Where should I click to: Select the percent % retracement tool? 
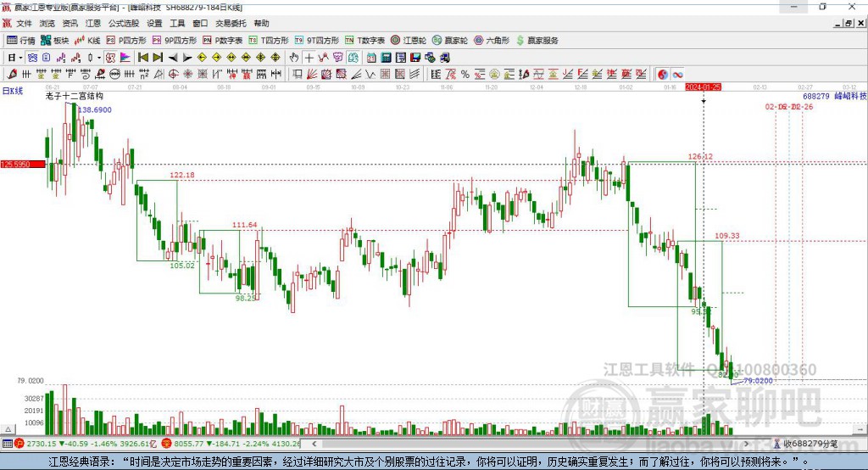(x=465, y=75)
